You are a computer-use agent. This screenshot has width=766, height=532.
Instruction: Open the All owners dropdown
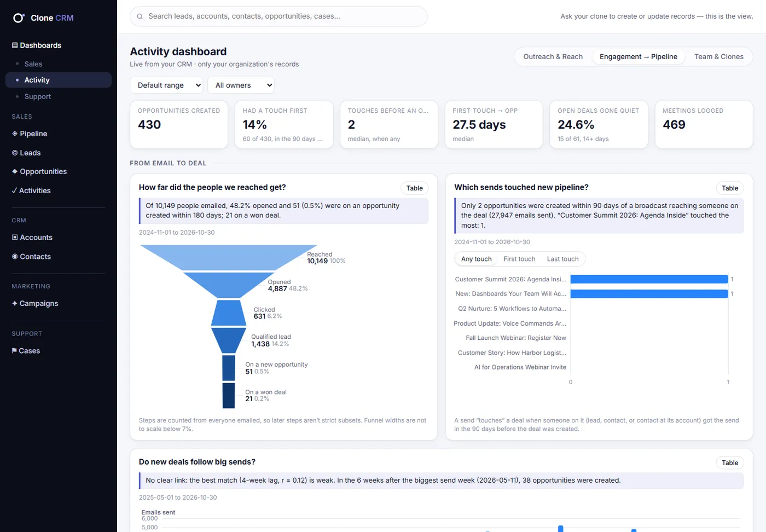pos(241,85)
